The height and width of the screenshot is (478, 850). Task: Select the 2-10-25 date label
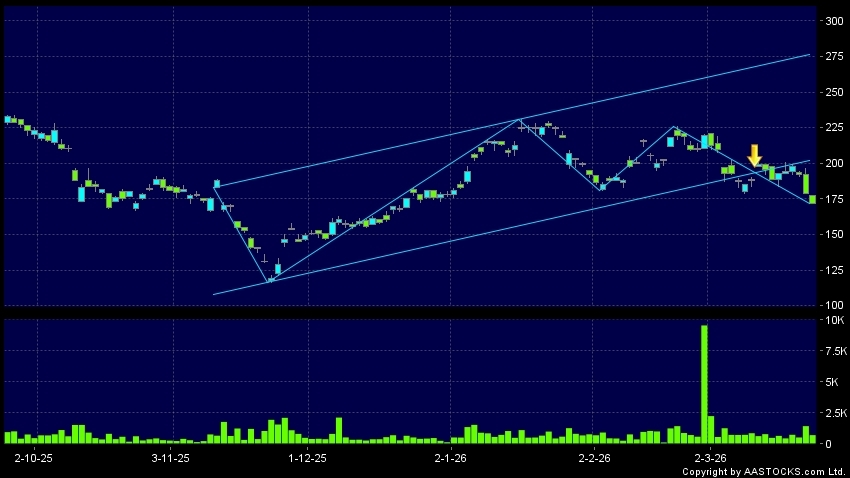point(33,457)
